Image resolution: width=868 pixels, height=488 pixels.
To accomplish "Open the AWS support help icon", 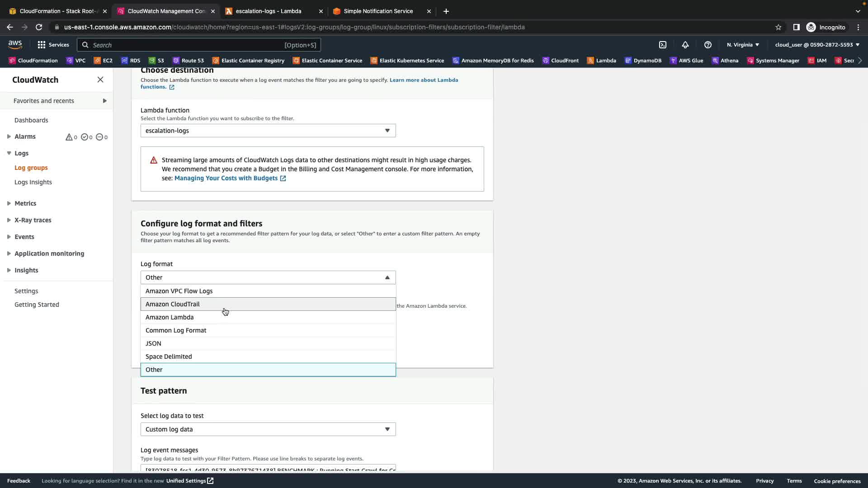I will coord(708,45).
